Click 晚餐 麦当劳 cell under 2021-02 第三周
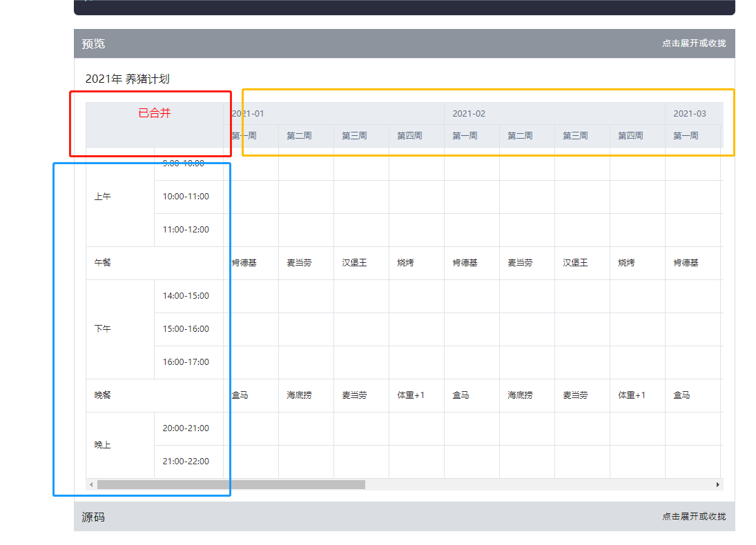The image size is (756, 545). pyautogui.click(x=582, y=395)
